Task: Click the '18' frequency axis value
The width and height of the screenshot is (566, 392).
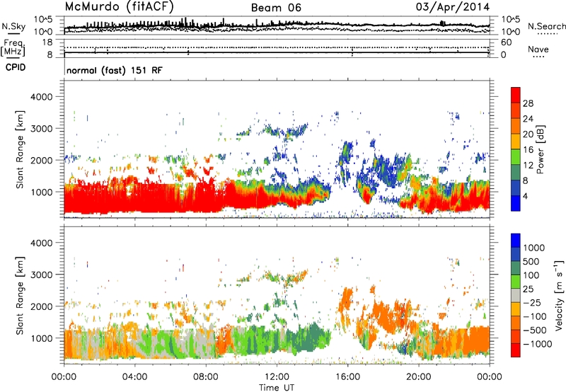Action: pos(47,42)
